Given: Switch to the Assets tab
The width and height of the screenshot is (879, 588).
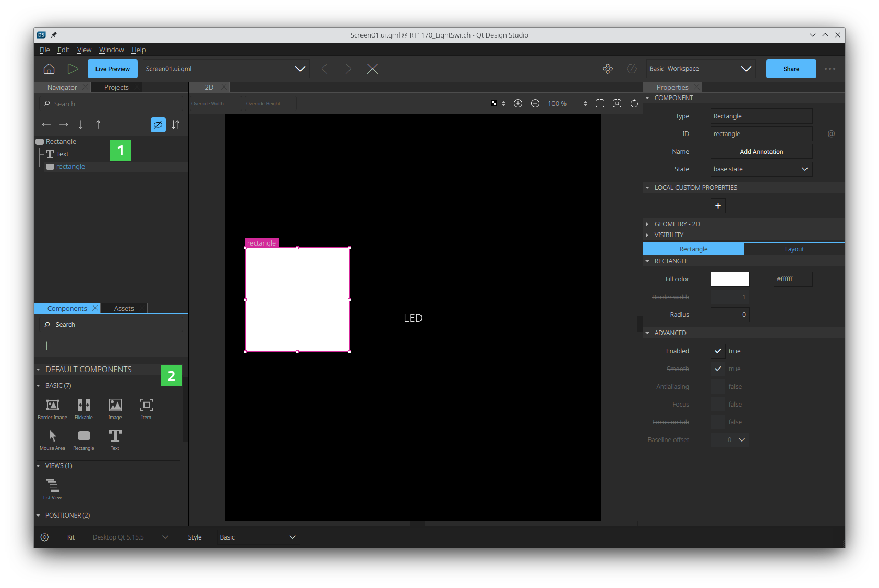Looking at the screenshot, I should coord(124,308).
